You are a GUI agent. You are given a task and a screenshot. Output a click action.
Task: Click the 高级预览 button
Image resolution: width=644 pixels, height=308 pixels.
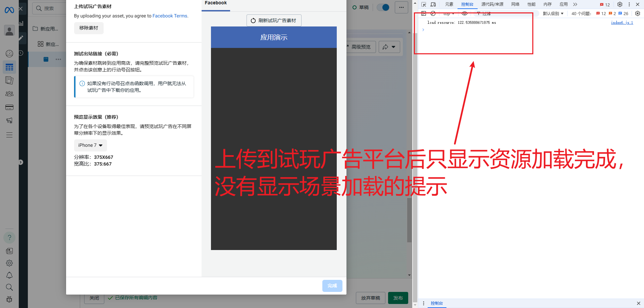tap(361, 47)
